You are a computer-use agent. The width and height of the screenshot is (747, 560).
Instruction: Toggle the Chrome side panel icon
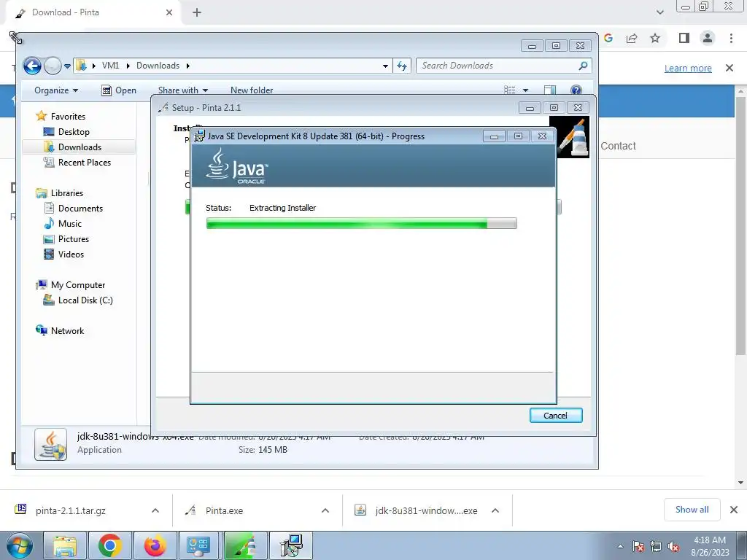[x=684, y=38]
